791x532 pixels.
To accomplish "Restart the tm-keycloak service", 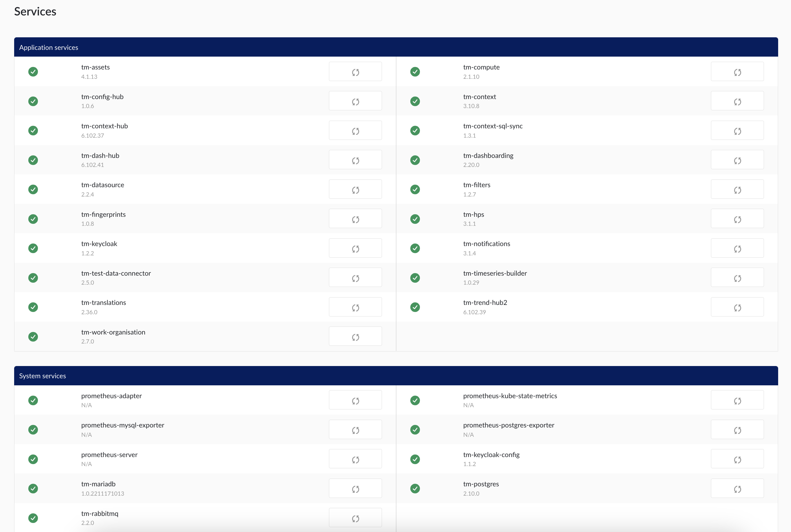I will point(355,248).
